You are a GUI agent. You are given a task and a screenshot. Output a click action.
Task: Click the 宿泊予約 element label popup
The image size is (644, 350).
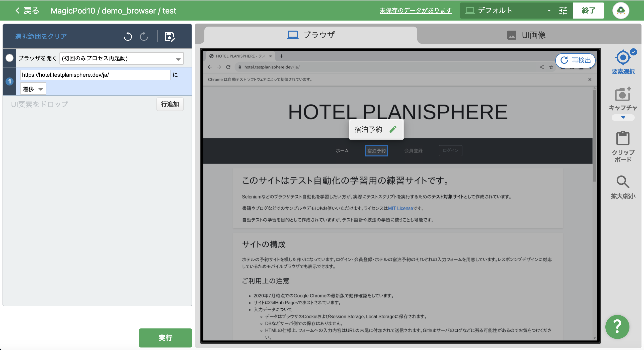[376, 129]
